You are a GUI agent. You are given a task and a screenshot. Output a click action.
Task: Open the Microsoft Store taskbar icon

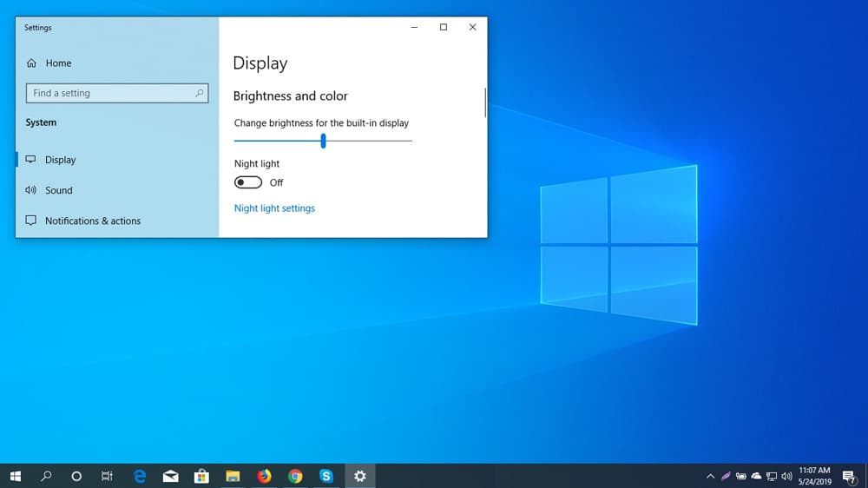pyautogui.click(x=201, y=476)
